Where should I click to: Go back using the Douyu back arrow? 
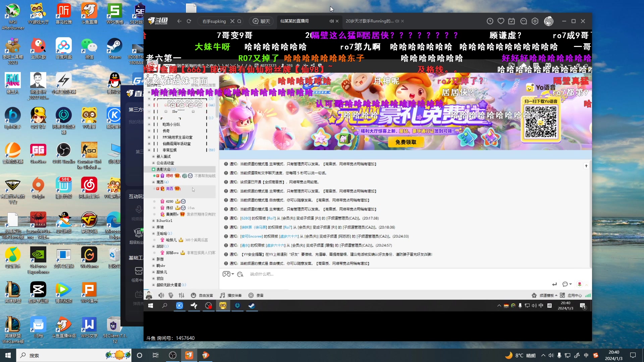tap(179, 21)
